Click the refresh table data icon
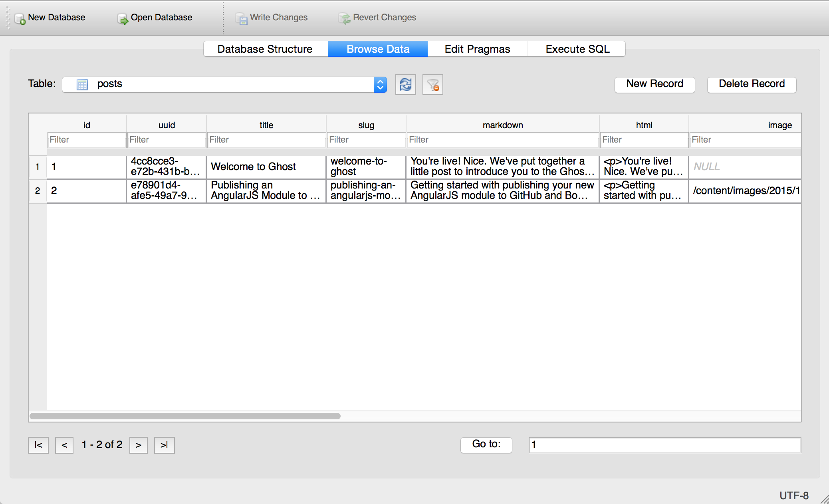 pos(406,83)
